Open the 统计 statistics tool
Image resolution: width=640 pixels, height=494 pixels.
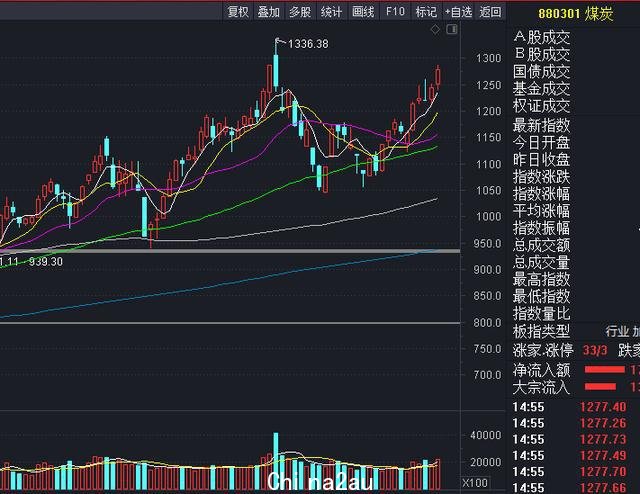point(331,12)
